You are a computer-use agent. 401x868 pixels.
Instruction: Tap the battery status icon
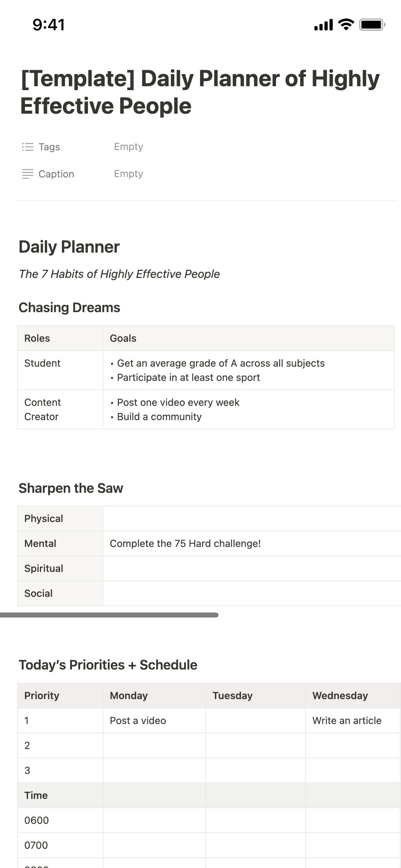[372, 25]
